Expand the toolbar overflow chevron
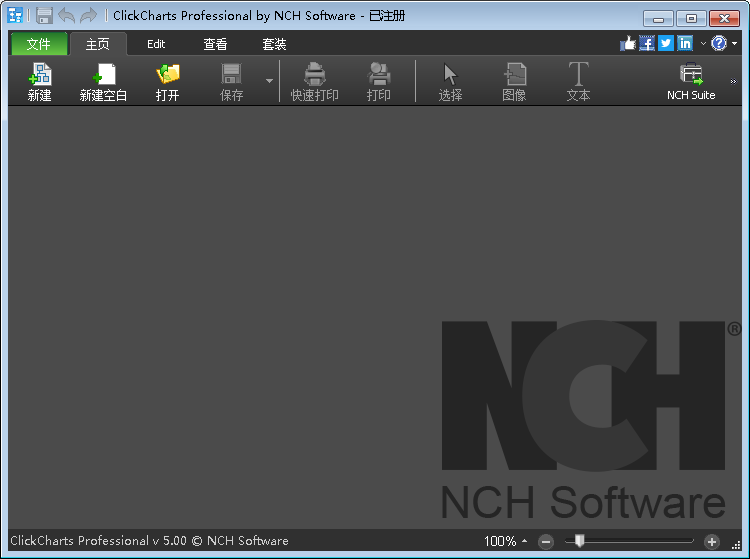Image resolution: width=750 pixels, height=559 pixels. pyautogui.click(x=733, y=82)
